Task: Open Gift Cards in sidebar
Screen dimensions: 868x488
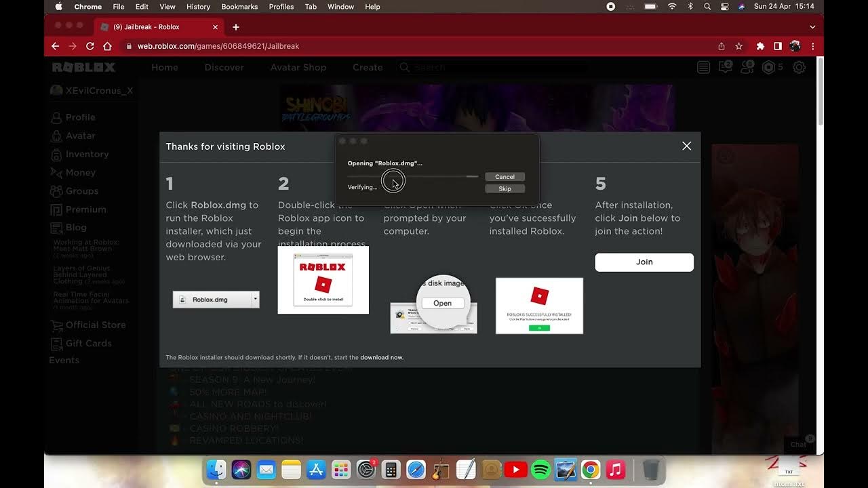Action: [x=81, y=344]
